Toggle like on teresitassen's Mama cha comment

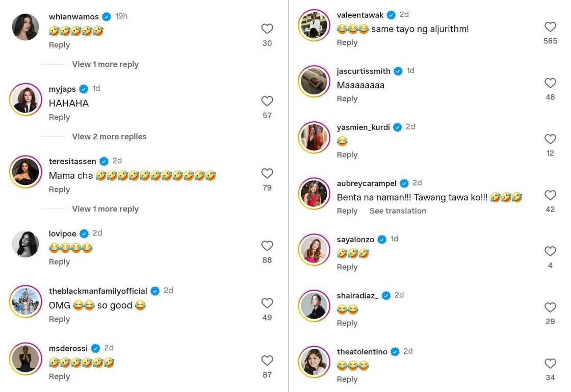[267, 174]
